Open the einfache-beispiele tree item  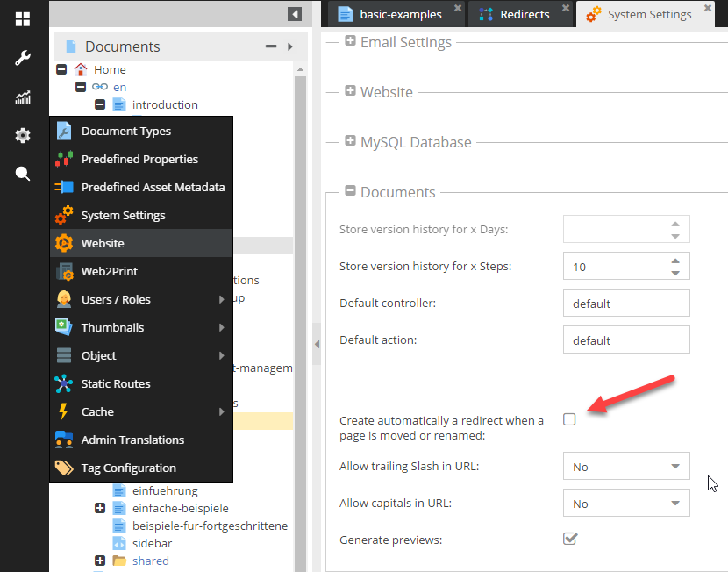pyautogui.click(x=180, y=508)
